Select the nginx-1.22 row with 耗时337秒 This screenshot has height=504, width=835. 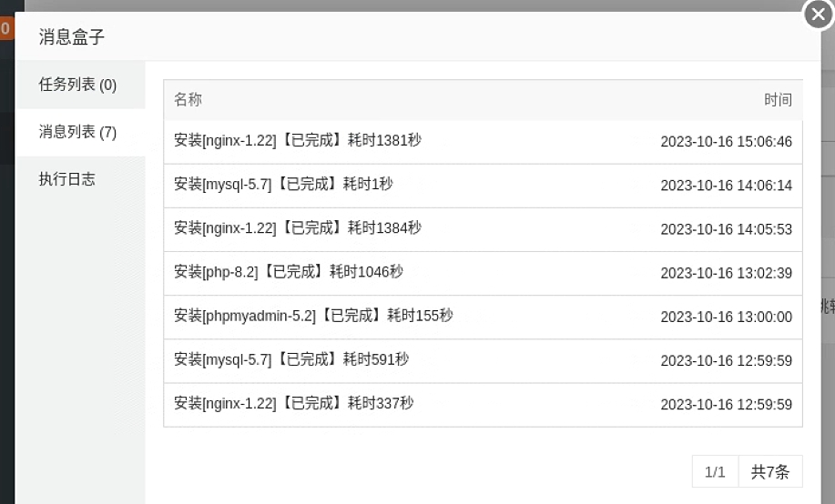point(483,404)
